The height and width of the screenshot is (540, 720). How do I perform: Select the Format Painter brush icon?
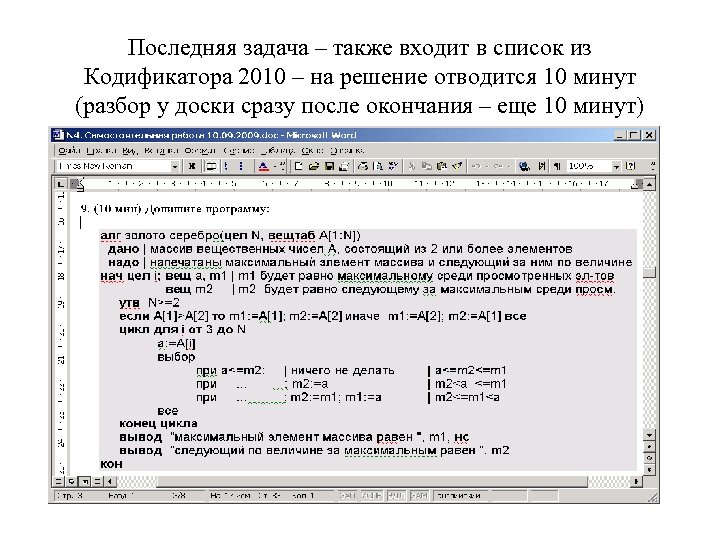point(457,166)
